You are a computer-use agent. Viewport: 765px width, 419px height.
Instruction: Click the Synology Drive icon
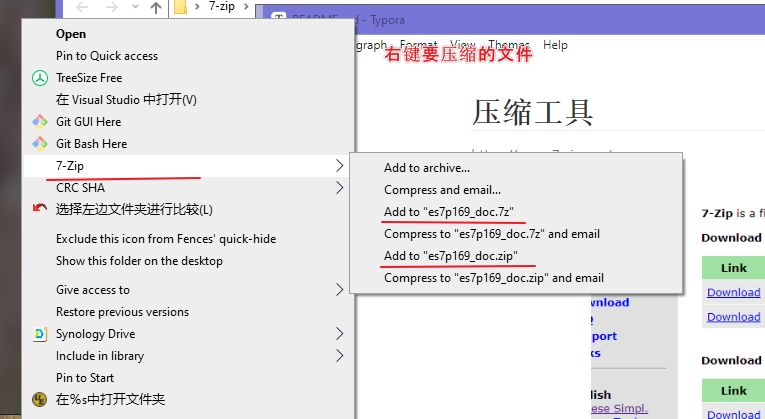coord(40,334)
